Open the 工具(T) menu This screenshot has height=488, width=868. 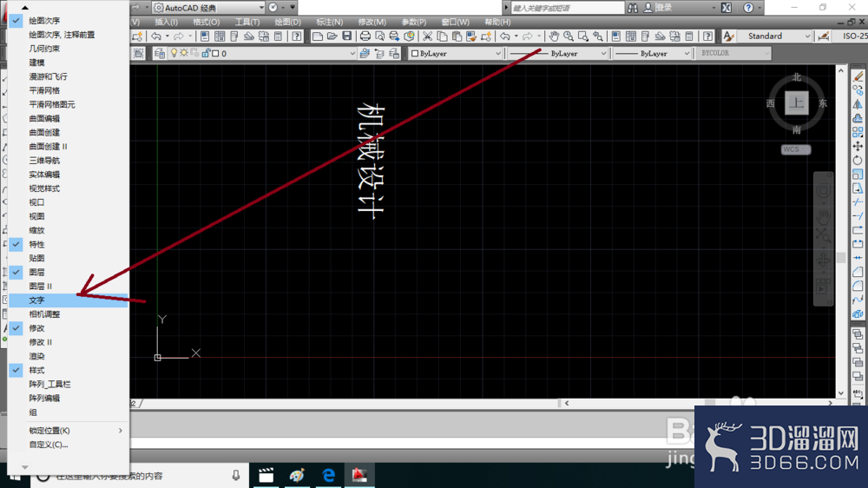coord(247,23)
